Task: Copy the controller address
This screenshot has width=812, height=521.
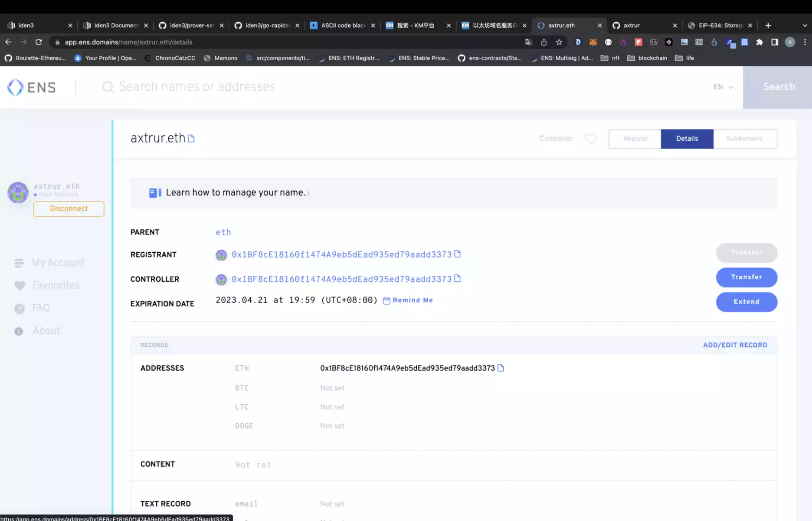Action: pyautogui.click(x=457, y=279)
